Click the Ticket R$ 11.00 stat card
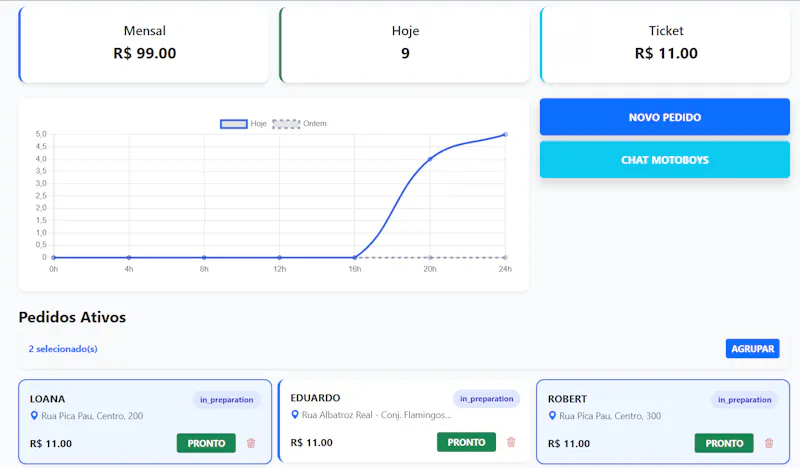 tap(665, 44)
